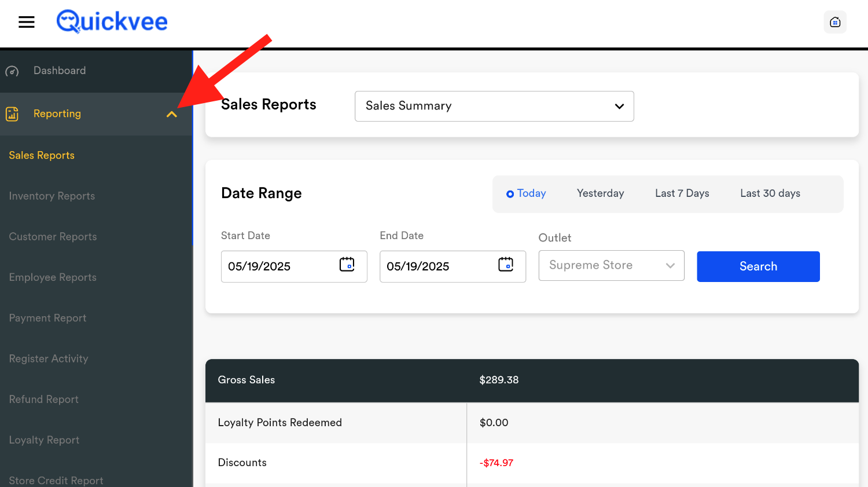Screen dimensions: 868x487
Task: Click the Start Date input field
Action: point(279,266)
